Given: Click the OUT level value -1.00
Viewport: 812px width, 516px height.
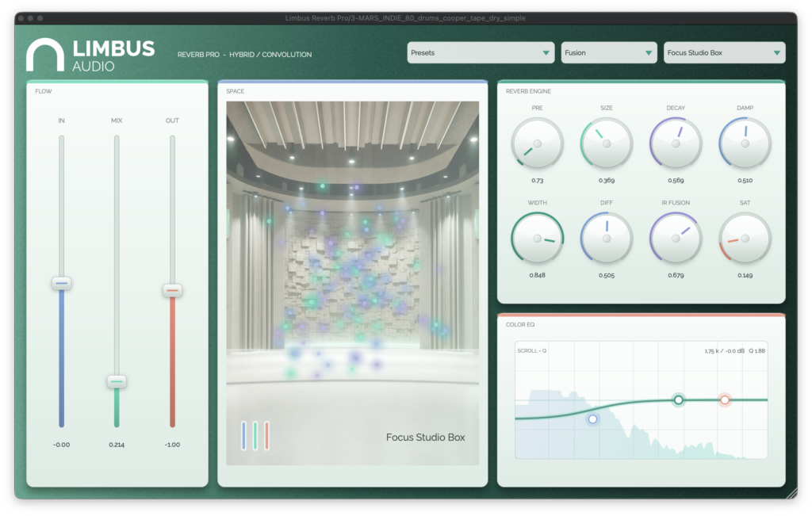Looking at the screenshot, I should click(172, 445).
